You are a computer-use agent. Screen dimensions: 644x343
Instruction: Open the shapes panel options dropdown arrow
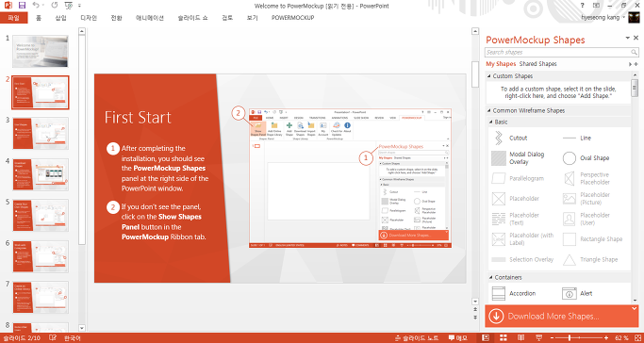click(627, 38)
